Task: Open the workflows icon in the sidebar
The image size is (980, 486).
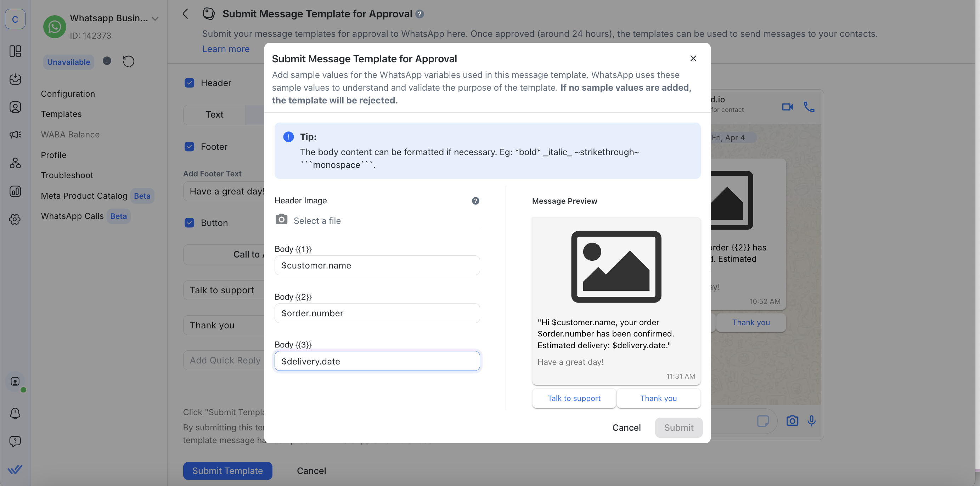Action: click(x=15, y=163)
